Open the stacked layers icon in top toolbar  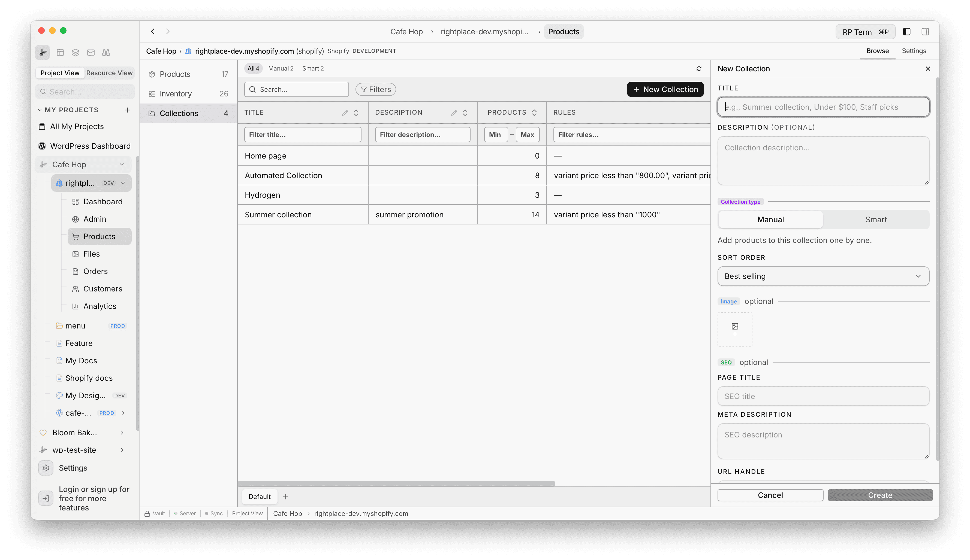pos(76,52)
